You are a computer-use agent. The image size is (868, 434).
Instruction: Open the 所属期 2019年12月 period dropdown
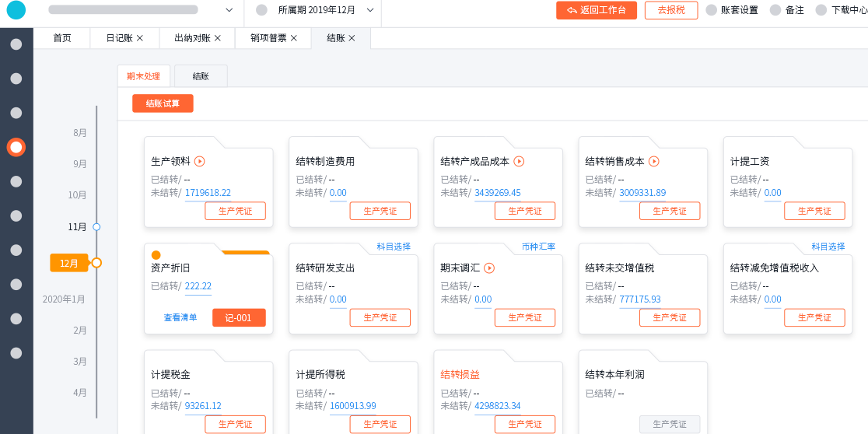coord(370,10)
